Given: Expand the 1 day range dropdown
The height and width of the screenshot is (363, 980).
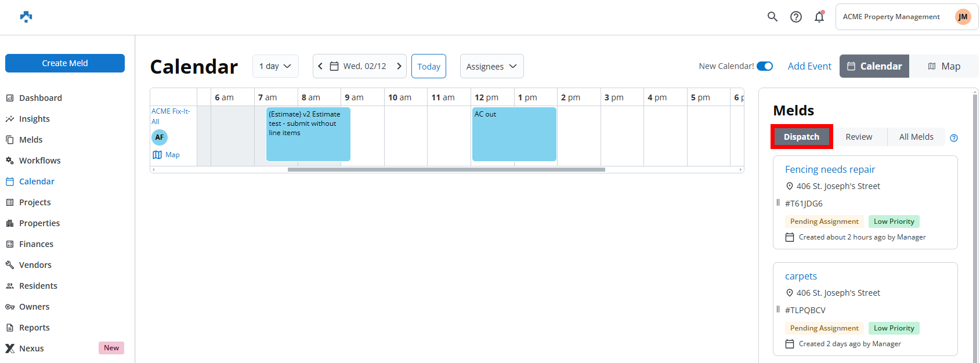Looking at the screenshot, I should click(x=276, y=66).
